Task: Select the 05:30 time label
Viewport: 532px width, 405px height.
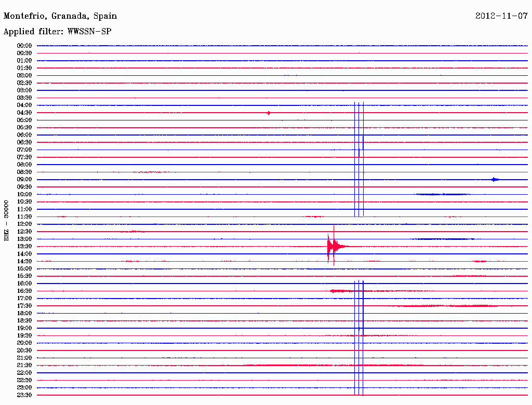Action: pyautogui.click(x=24, y=127)
